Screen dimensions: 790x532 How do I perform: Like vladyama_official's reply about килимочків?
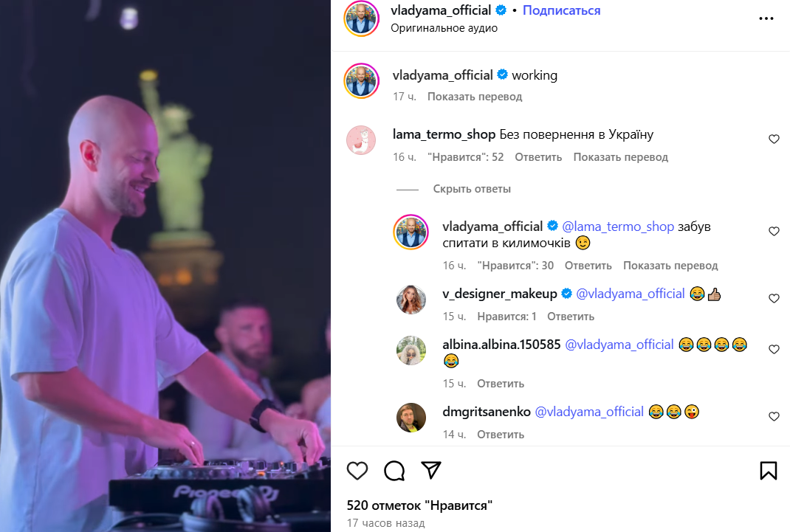point(774,231)
